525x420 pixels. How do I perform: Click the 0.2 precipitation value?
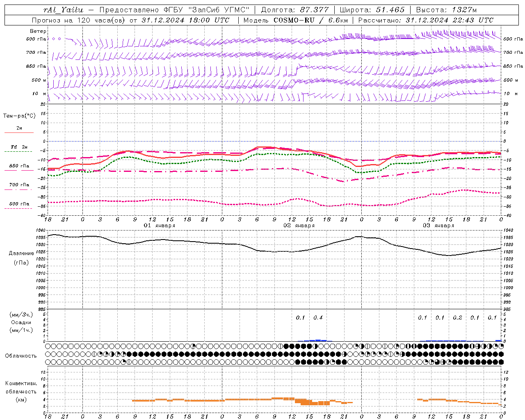click(457, 317)
